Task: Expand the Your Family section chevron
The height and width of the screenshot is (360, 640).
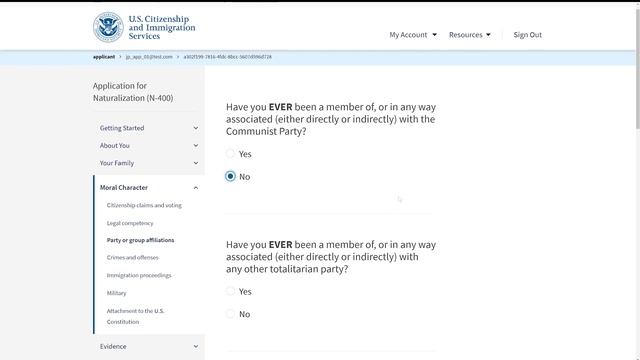Action: click(x=196, y=163)
